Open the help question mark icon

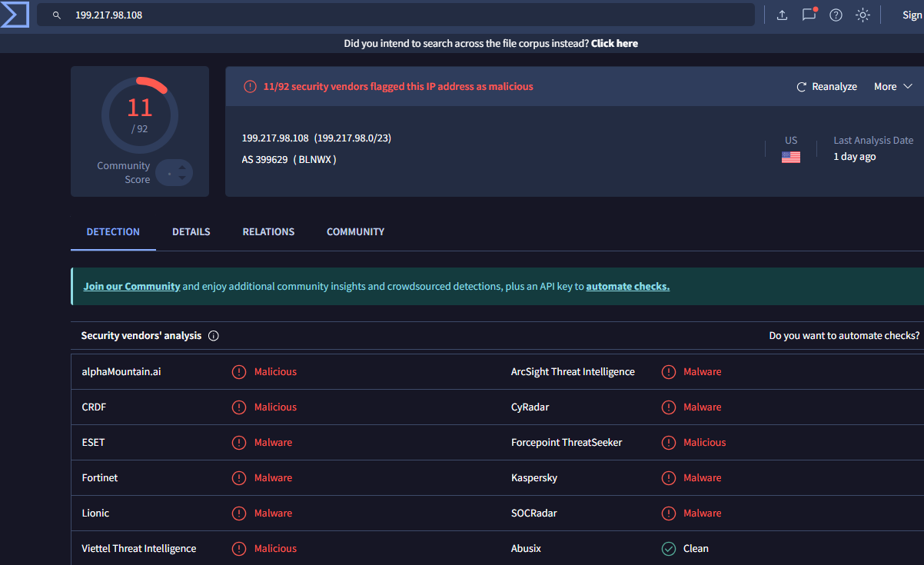(836, 15)
